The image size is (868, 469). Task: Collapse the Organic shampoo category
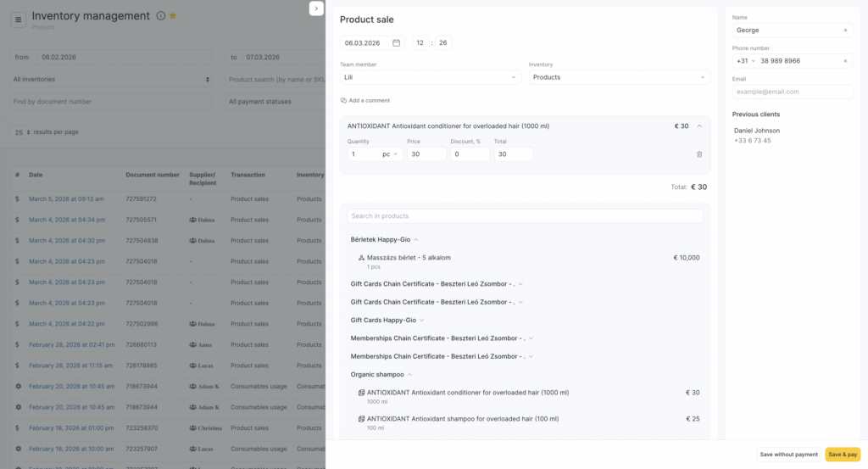[408, 374]
